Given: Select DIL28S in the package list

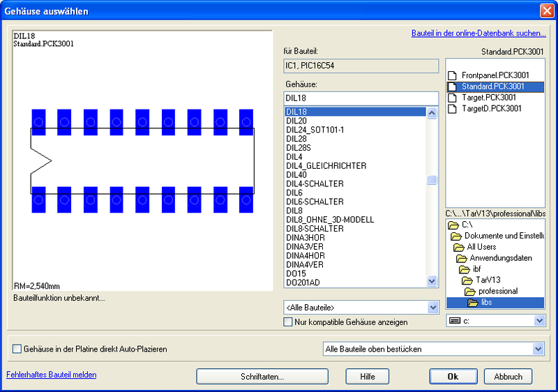Looking at the screenshot, I should click(x=355, y=148).
